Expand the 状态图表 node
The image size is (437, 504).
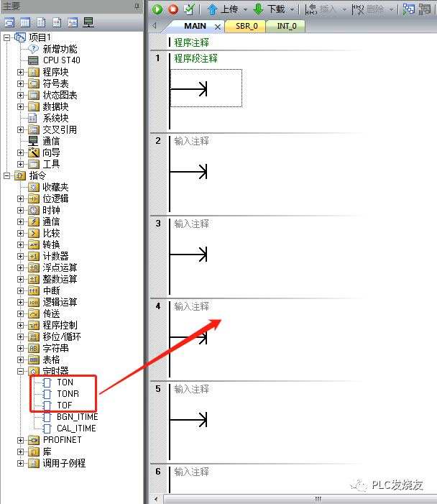point(21,95)
